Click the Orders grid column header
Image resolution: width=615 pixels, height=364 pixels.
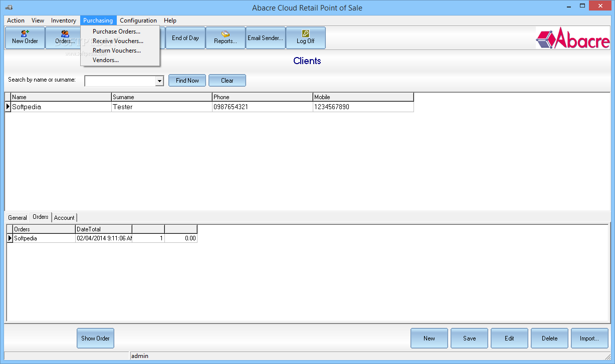(44, 229)
